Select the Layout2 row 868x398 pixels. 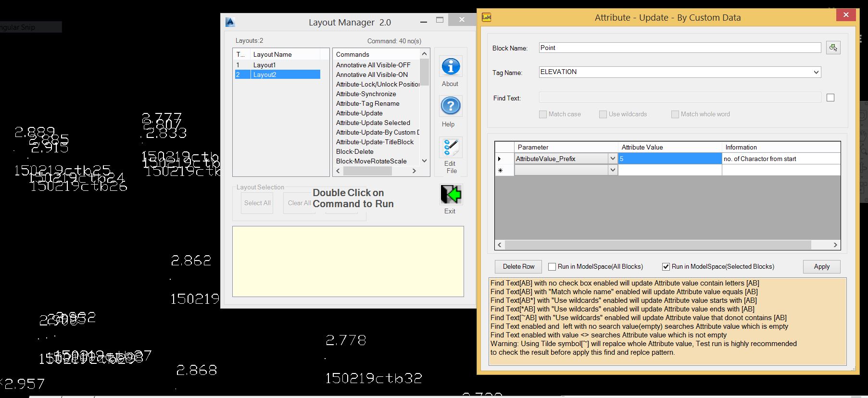point(277,75)
